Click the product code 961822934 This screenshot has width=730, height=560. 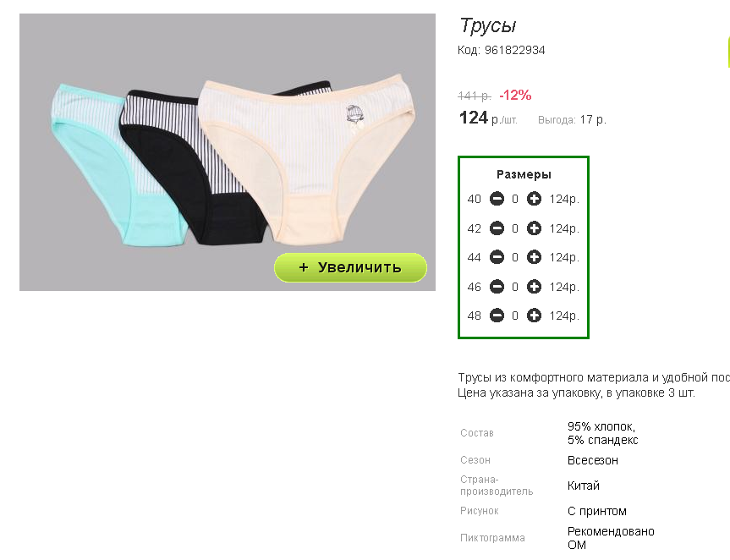point(514,50)
